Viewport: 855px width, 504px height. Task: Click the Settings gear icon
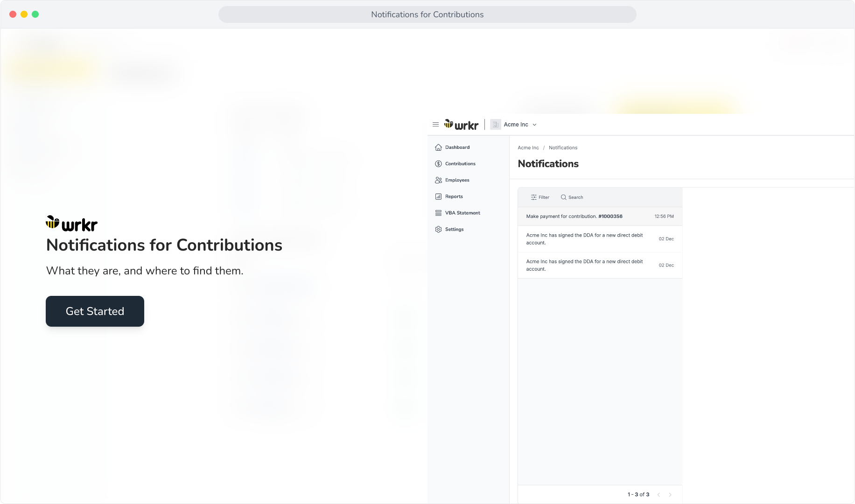coord(438,229)
